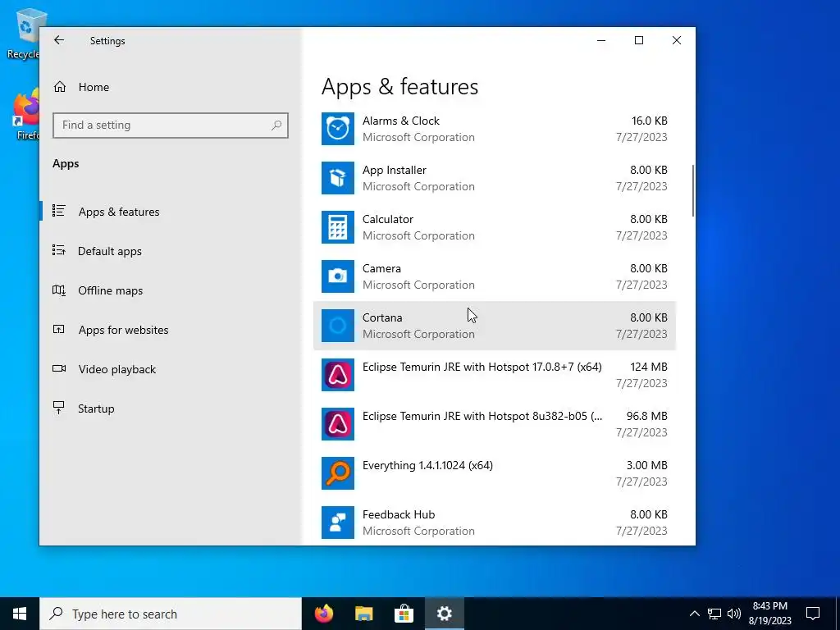Screen dimensions: 840x630
Task: Click the Startup sidebar icon
Action: pyautogui.click(x=59, y=408)
